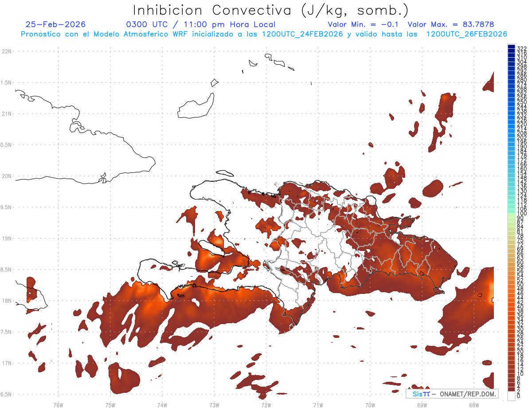The image size is (532, 411).
Task: Click the '21N' latitude label
Action: click(x=6, y=114)
